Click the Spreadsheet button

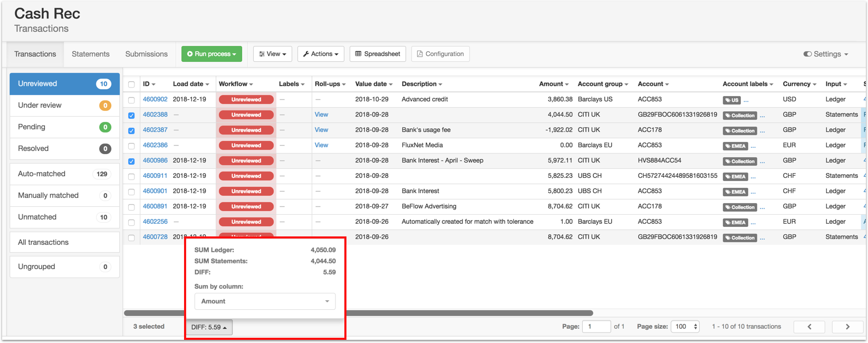(378, 54)
